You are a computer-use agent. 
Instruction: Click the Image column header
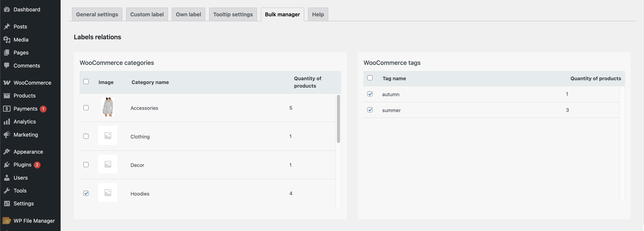[x=106, y=82]
